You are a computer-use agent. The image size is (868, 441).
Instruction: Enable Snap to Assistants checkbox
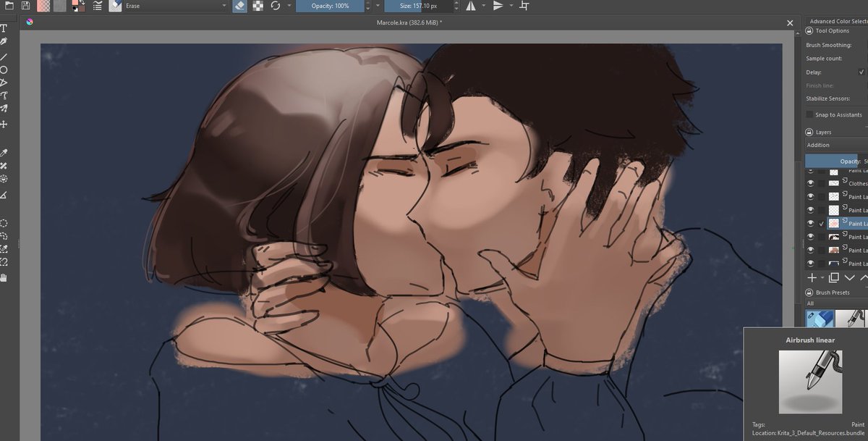point(809,114)
